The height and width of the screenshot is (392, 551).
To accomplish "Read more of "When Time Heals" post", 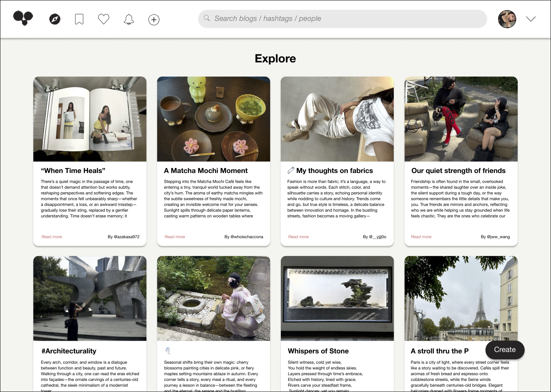I will (x=52, y=237).
